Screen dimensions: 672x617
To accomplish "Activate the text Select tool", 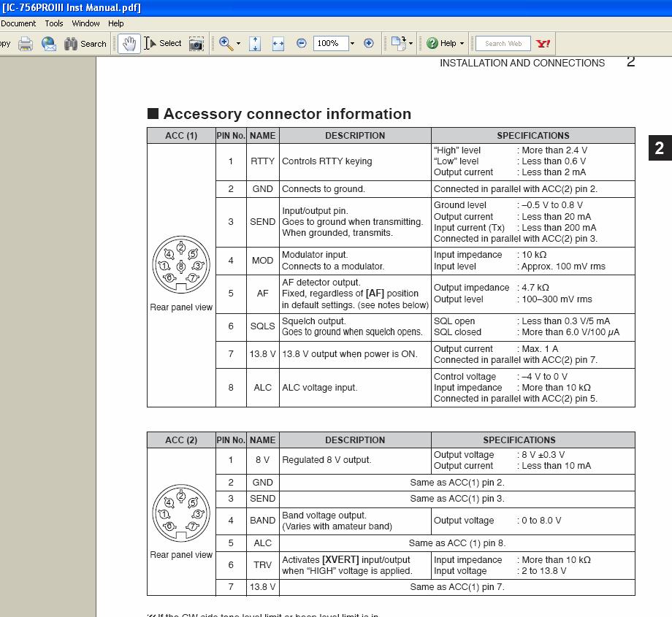I will pos(162,43).
